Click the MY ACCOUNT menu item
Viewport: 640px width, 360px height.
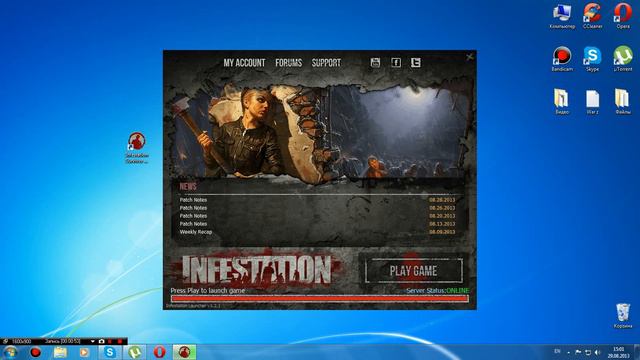(x=244, y=63)
